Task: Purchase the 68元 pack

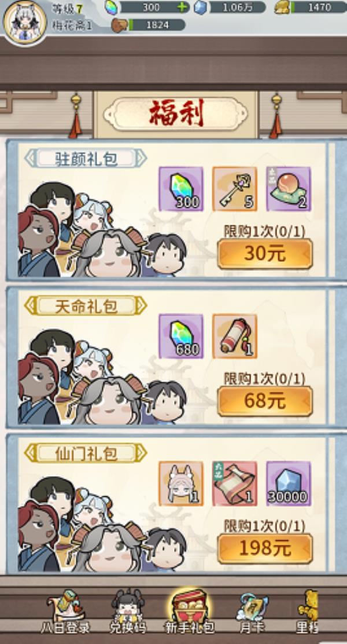Action: pos(265,401)
